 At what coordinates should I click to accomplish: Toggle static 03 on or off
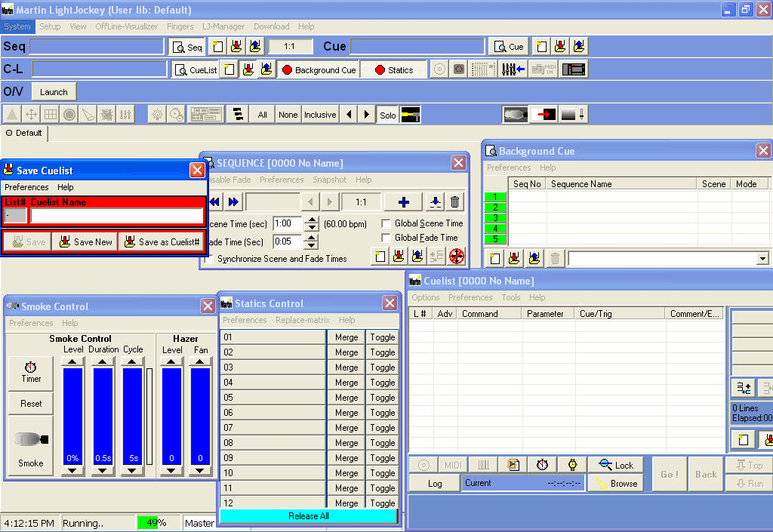click(x=382, y=367)
